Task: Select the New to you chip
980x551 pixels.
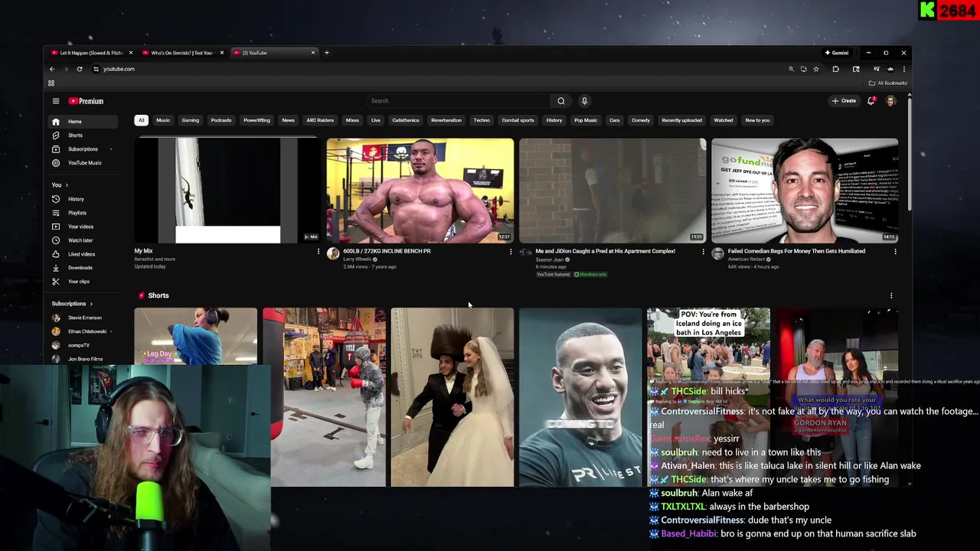Action: (757, 120)
